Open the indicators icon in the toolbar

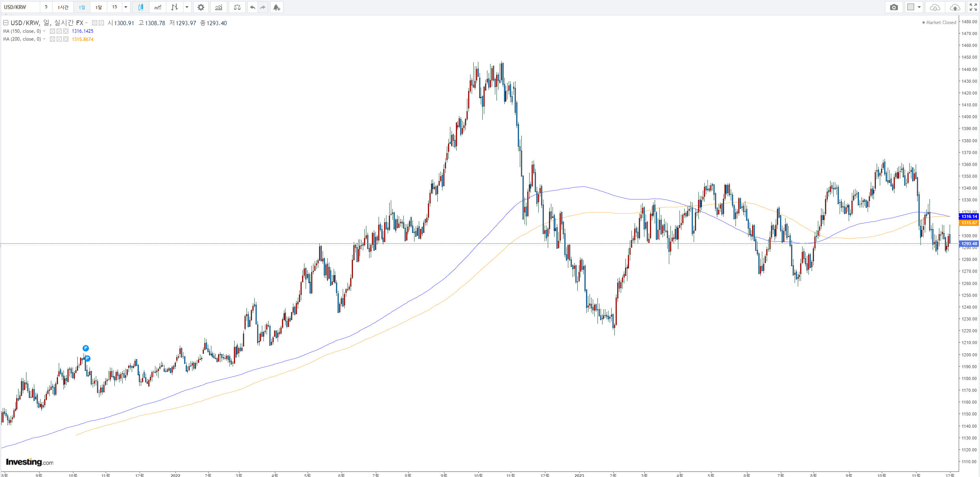218,7
